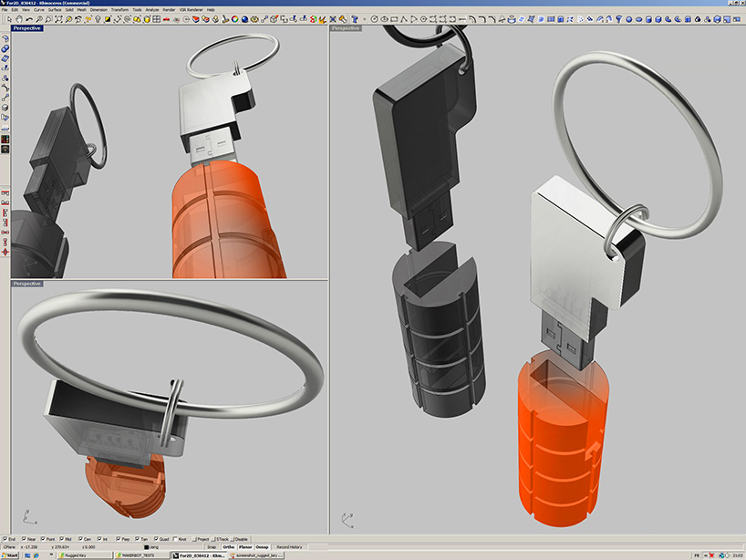The height and width of the screenshot is (560, 746).
Task: Turn on Record History
Action: [x=290, y=544]
